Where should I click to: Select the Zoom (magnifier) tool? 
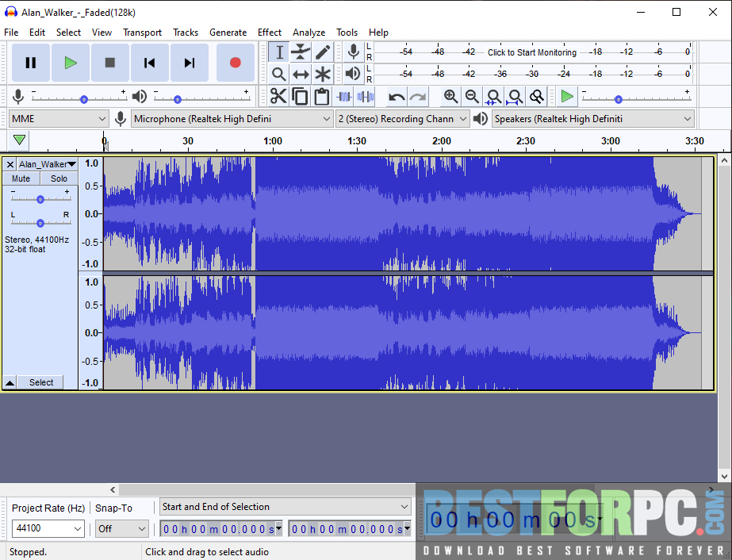click(279, 74)
